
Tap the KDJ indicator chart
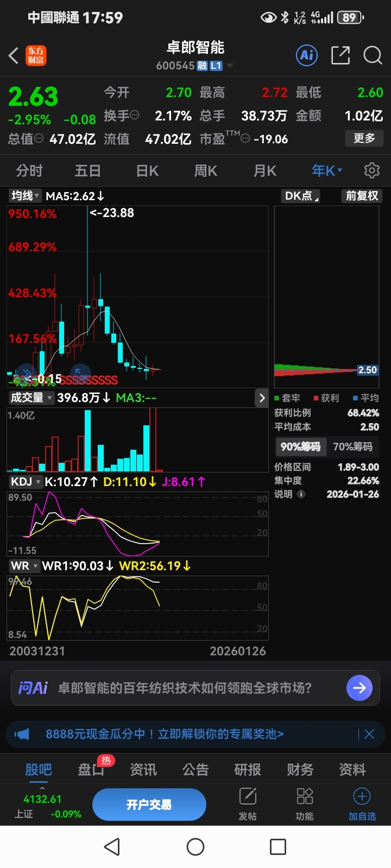click(137, 524)
